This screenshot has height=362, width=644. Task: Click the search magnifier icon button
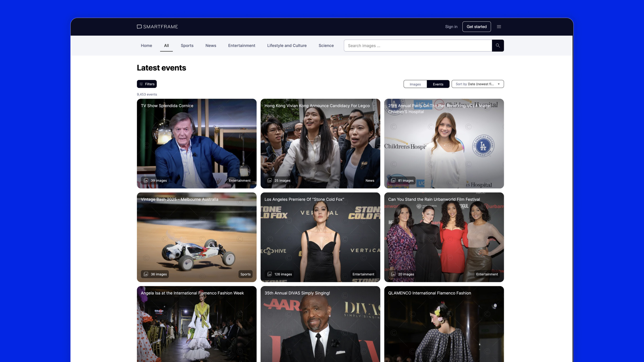498,46
